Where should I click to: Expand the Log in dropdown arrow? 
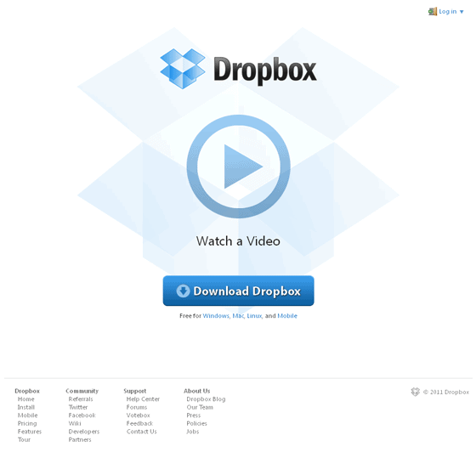pyautogui.click(x=462, y=12)
